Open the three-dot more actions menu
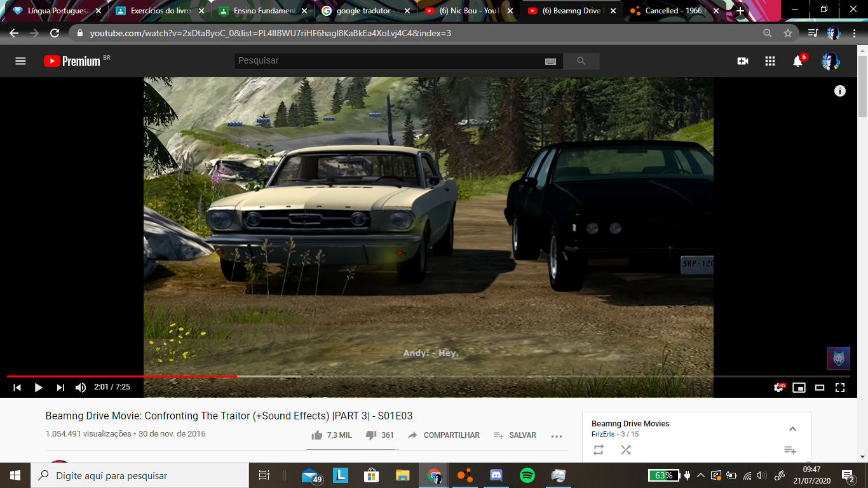 (557, 436)
